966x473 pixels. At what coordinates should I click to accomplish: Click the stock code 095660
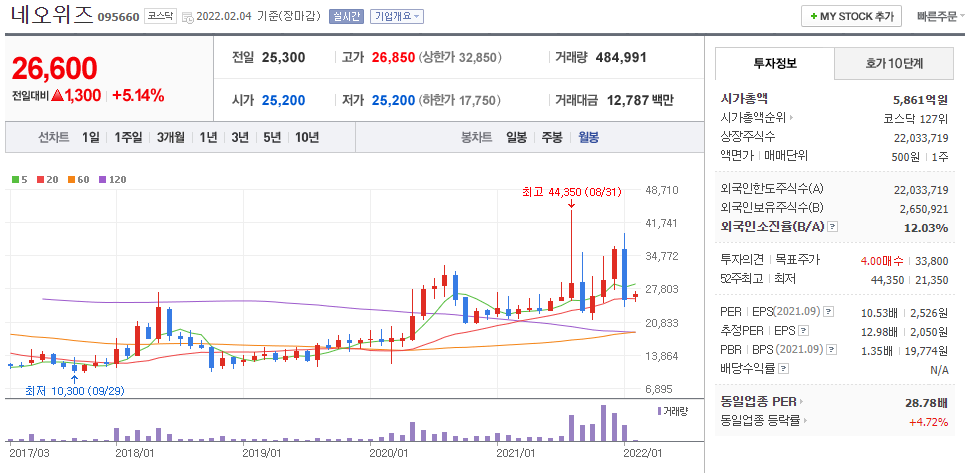coord(118,17)
